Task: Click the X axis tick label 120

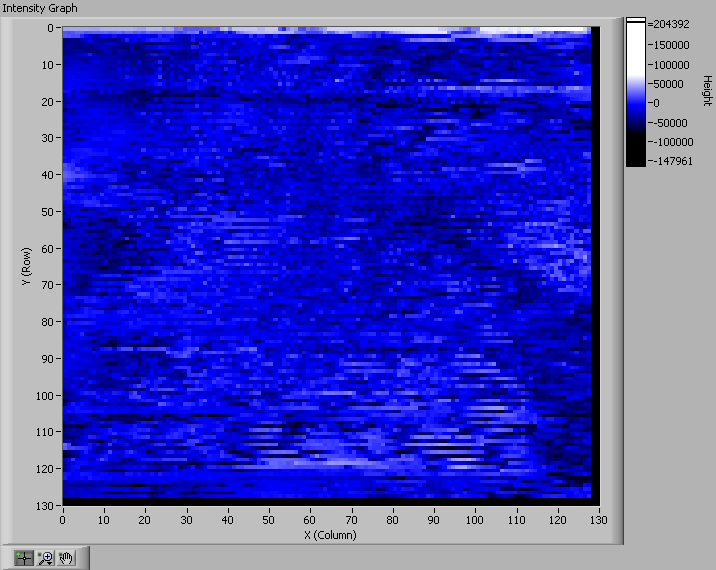Action: [558, 520]
